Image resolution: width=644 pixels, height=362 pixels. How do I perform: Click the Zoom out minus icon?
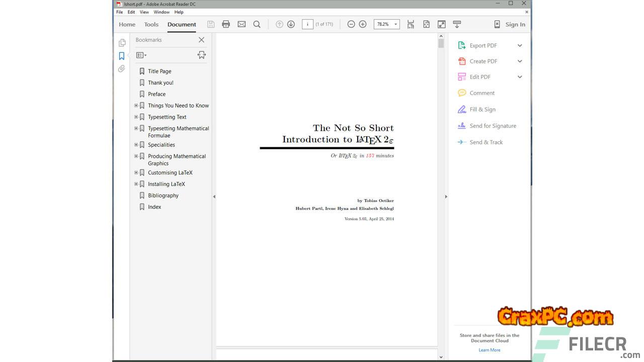click(351, 24)
